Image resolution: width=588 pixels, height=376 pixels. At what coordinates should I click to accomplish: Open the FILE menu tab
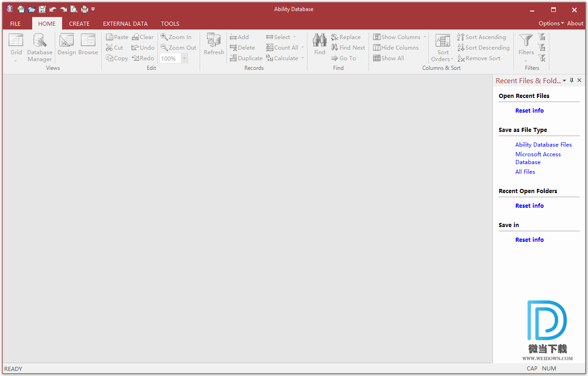(15, 23)
